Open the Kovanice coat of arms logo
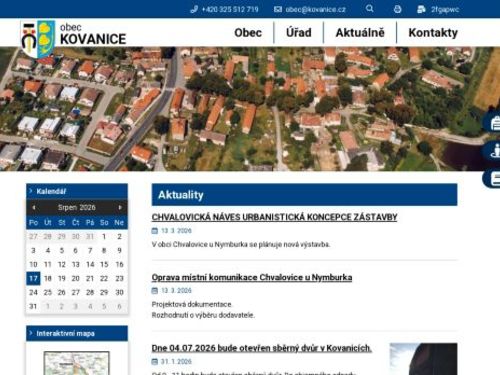 38,39
